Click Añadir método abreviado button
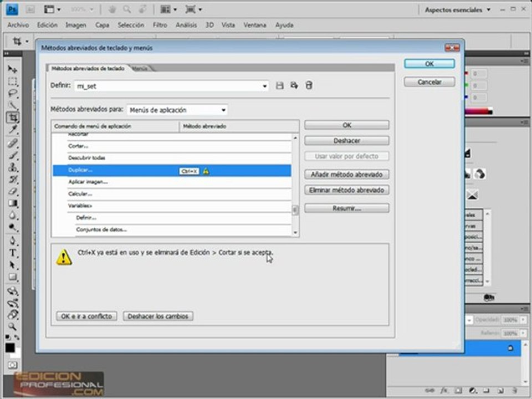This screenshot has width=532, height=399. click(x=347, y=175)
